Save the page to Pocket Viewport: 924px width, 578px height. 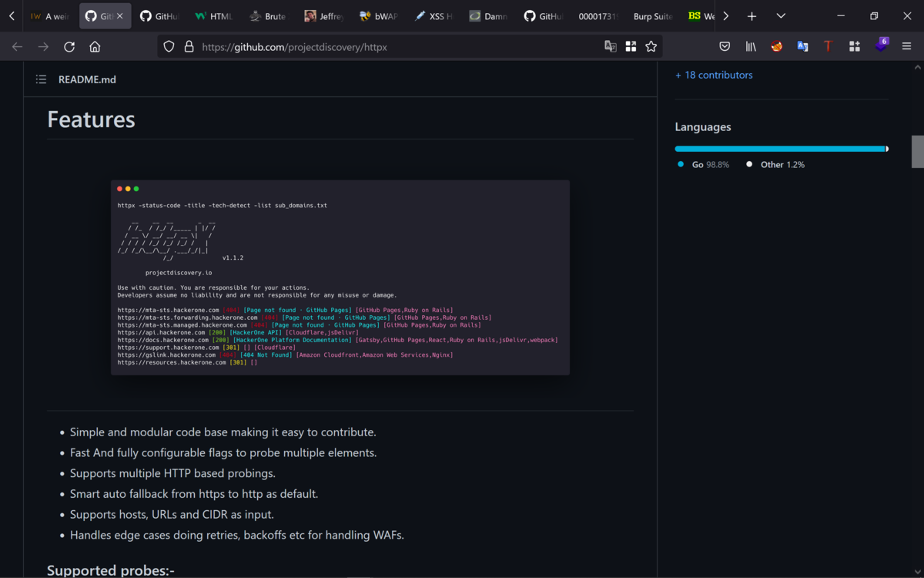click(x=725, y=47)
